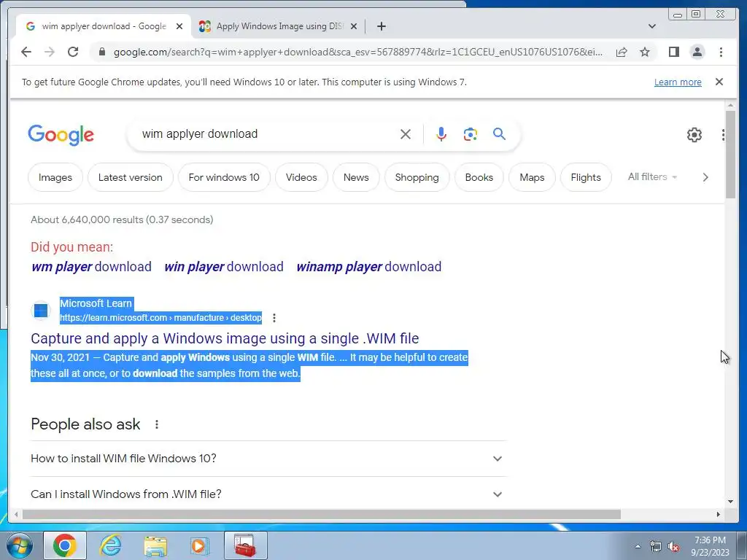
Task: Click the address bar URL
Action: 357,52
